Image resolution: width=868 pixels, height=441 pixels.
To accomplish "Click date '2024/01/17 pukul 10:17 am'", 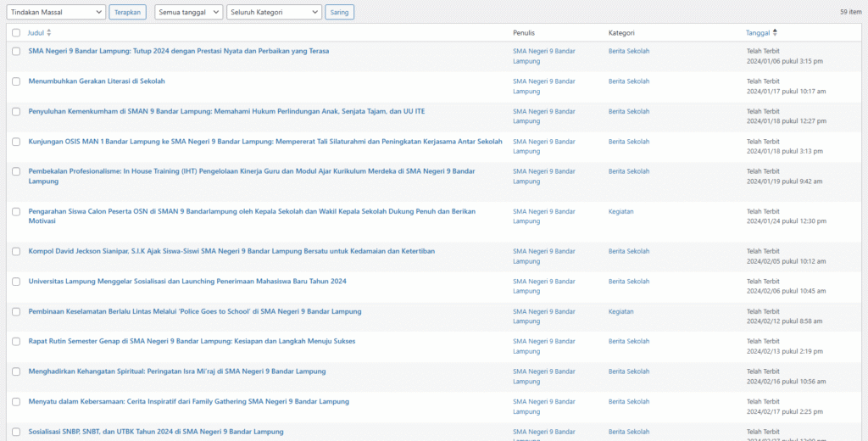I will coord(787,91).
